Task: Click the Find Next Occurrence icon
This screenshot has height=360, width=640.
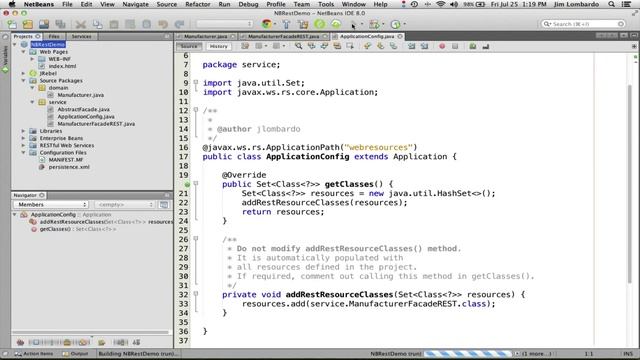Action: [x=324, y=46]
